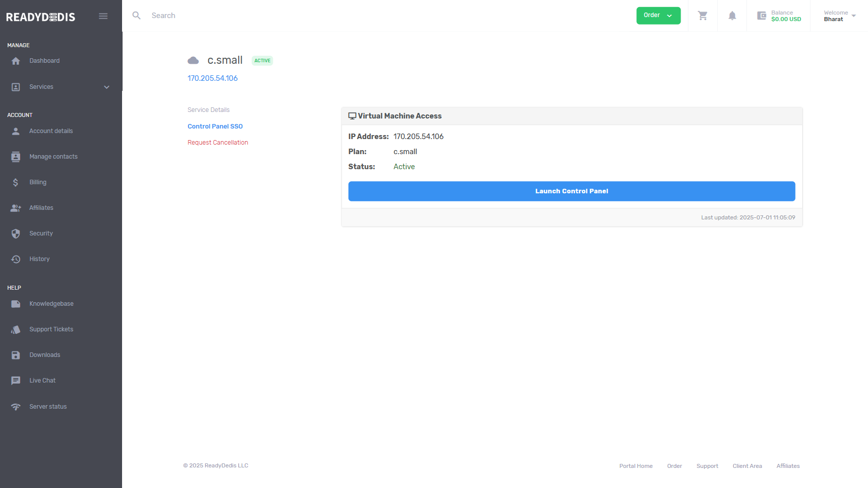Click the search magnifier icon
This screenshot has width=868, height=488.
pyautogui.click(x=137, y=16)
